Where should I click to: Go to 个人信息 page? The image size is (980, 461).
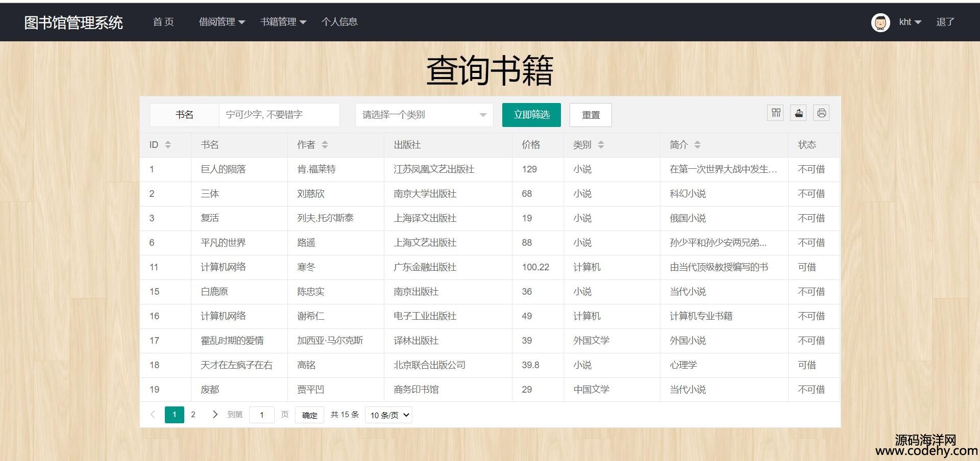click(339, 22)
